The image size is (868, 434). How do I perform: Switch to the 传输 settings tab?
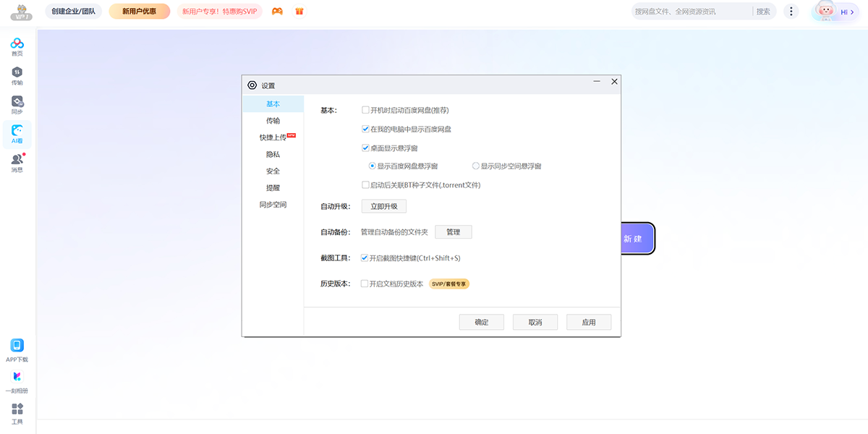click(x=273, y=121)
